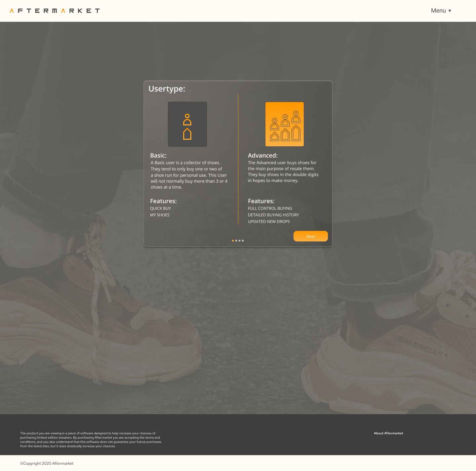Viewport: 476px width, 471px height.
Task: Click the FULL CONTROL BUYING feature
Action: coord(270,208)
